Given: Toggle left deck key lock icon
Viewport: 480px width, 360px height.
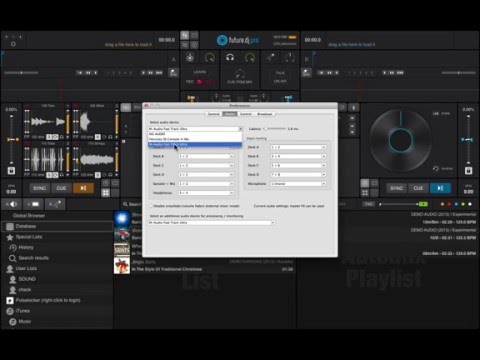Looking at the screenshot, I should point(11,171).
